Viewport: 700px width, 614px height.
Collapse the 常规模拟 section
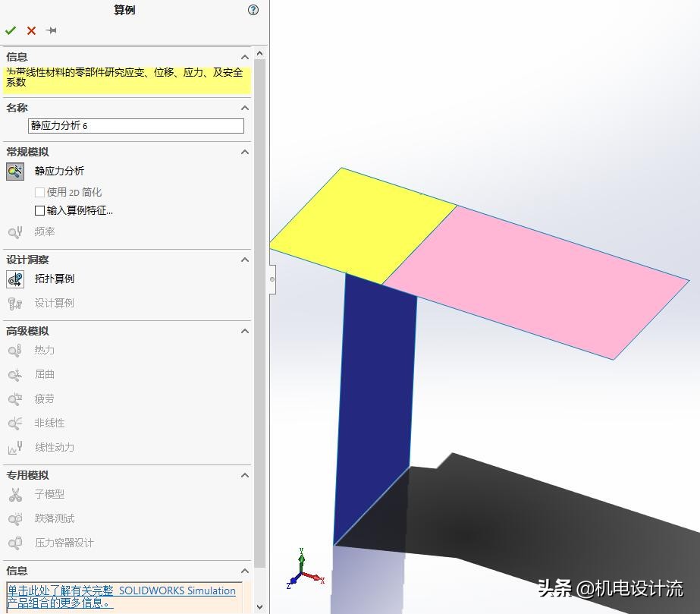[244, 152]
